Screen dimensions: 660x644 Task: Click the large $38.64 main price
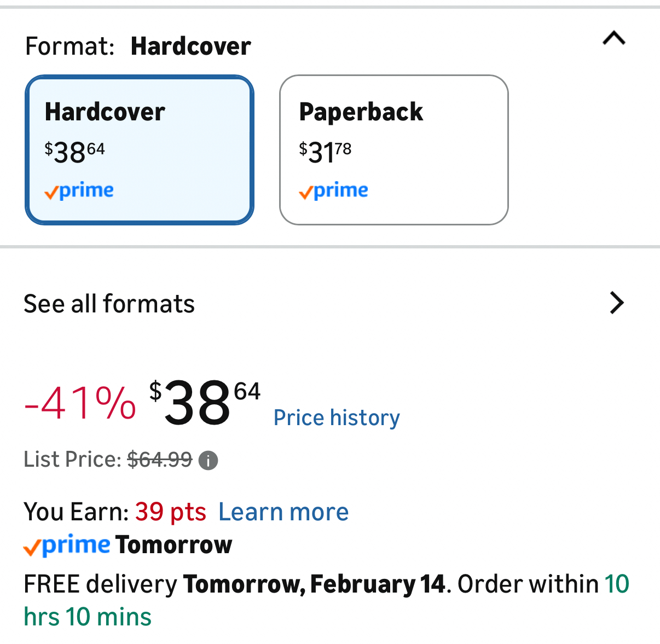pyautogui.click(x=205, y=404)
